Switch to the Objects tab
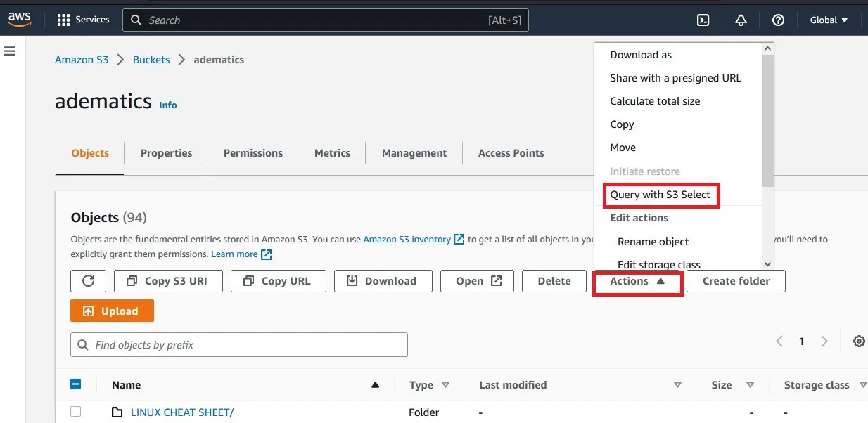 pos(90,153)
